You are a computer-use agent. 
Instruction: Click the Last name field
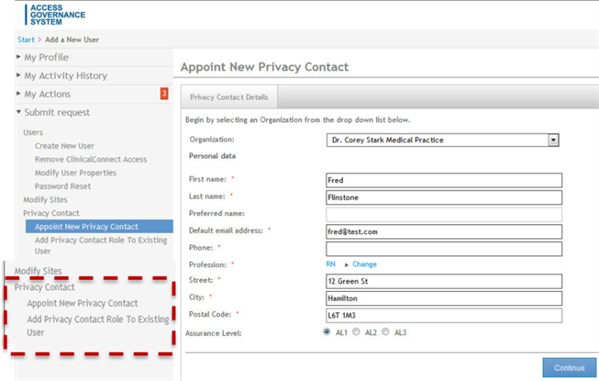tap(444, 198)
